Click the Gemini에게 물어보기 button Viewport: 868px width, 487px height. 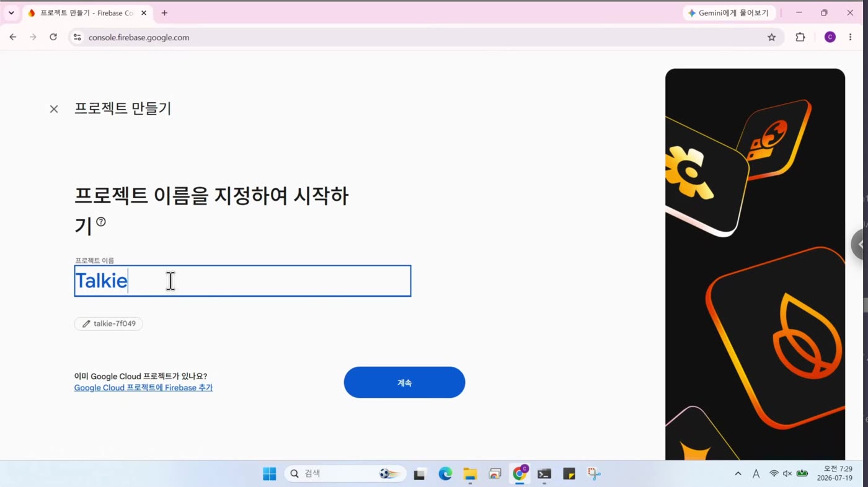[x=729, y=13]
